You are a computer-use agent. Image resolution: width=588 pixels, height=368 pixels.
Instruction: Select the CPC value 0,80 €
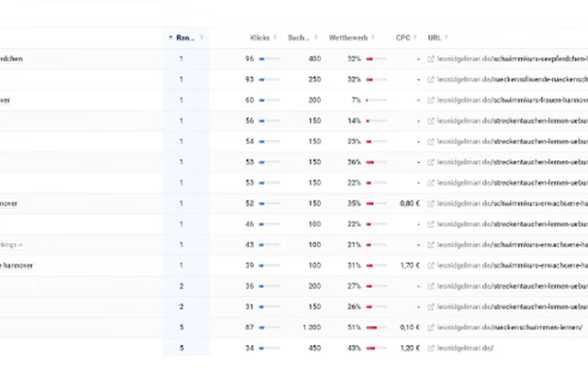coord(410,203)
